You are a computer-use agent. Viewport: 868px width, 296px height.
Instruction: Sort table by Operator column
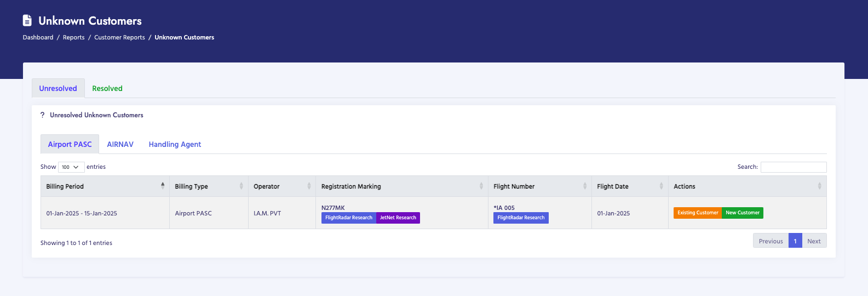point(281,186)
